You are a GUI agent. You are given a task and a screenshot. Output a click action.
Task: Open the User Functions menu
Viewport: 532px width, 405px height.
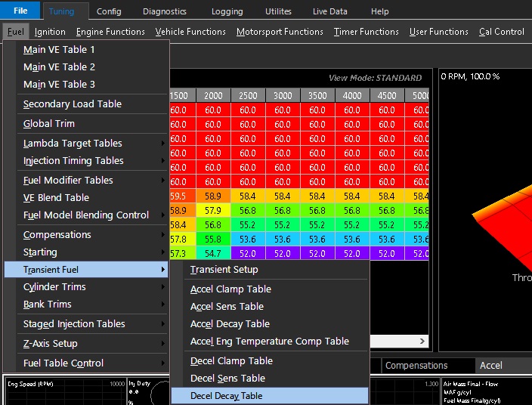click(x=439, y=32)
